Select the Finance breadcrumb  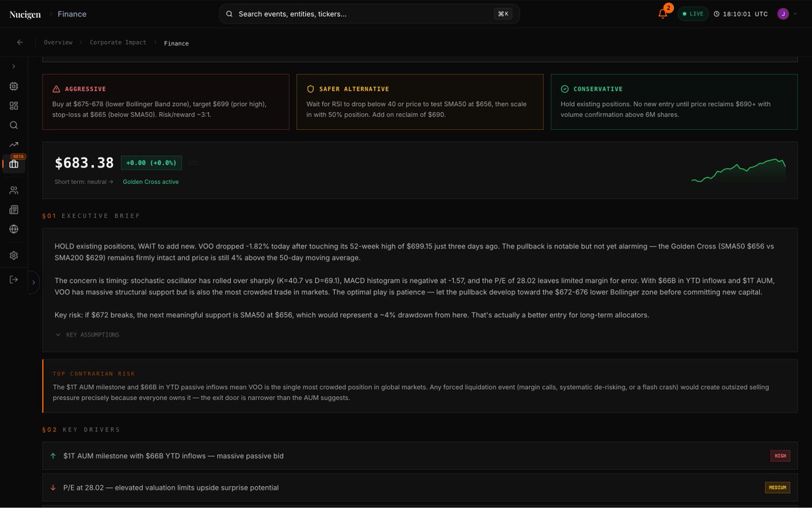click(x=176, y=43)
